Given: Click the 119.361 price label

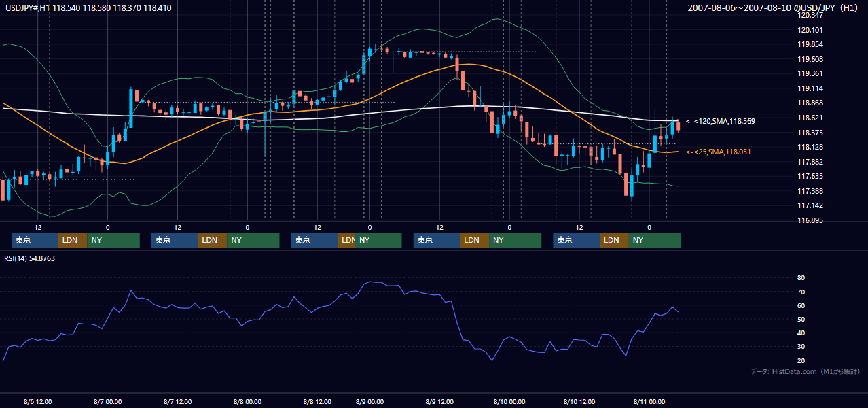Looking at the screenshot, I should pos(811,73).
